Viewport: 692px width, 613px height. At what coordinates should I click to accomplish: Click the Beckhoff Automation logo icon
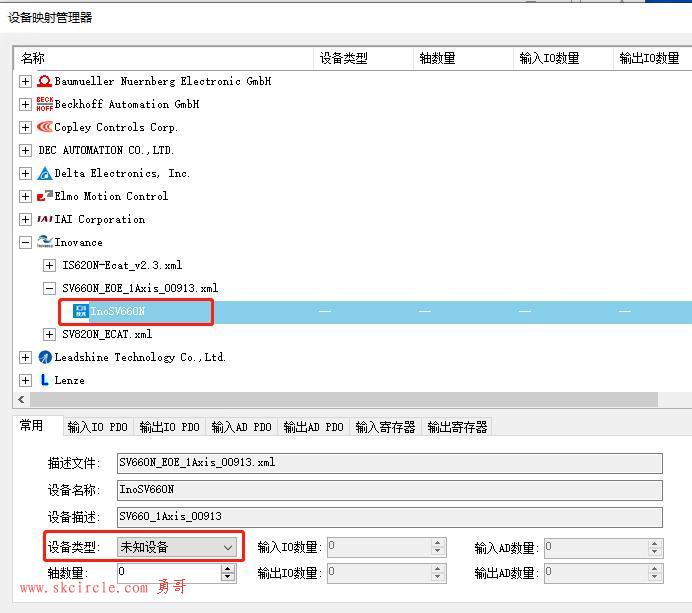click(x=45, y=104)
